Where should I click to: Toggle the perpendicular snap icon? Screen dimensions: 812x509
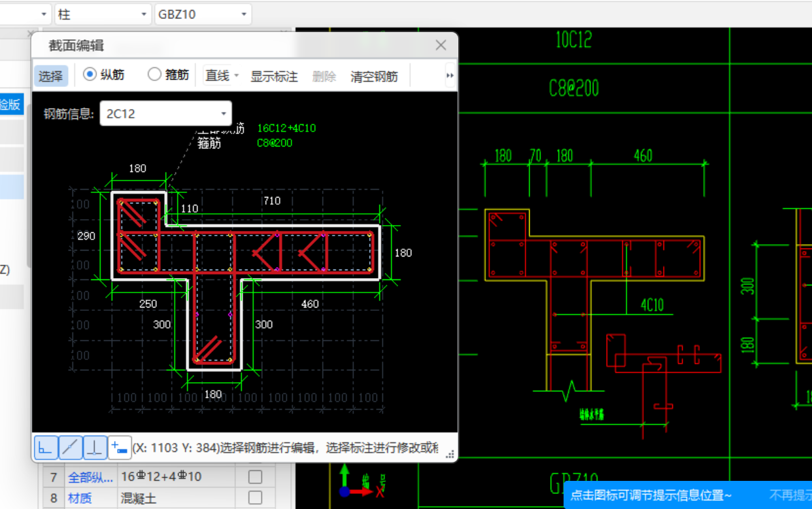coord(95,448)
